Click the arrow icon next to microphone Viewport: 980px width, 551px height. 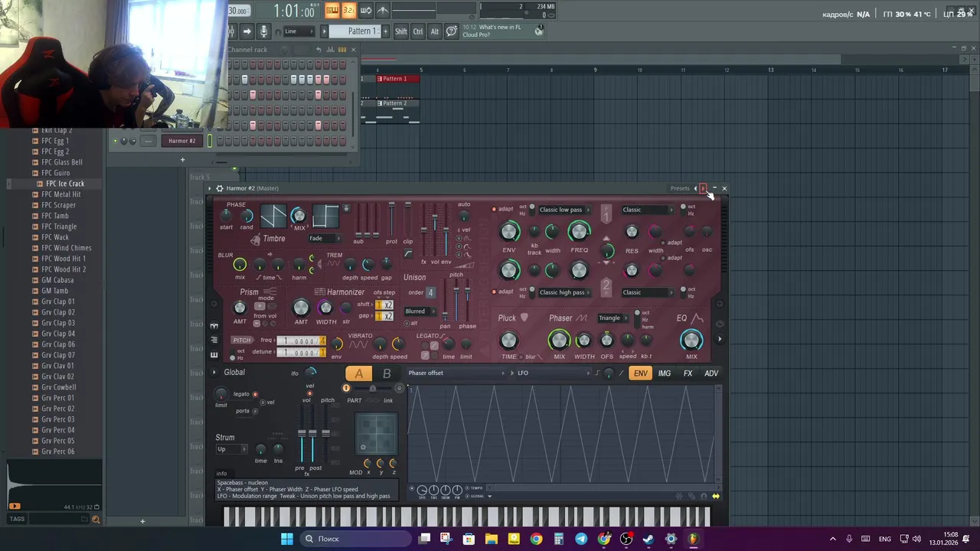[x=247, y=31]
